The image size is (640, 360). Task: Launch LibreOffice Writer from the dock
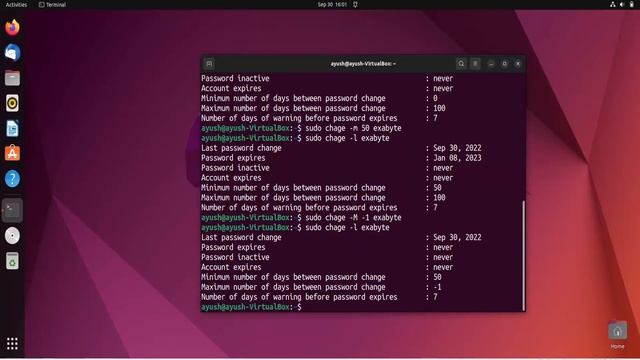point(12,129)
